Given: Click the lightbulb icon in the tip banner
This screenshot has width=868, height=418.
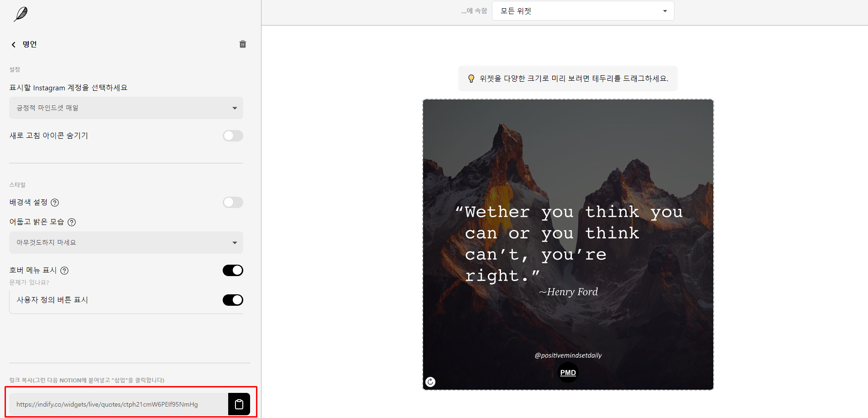Looking at the screenshot, I should [472, 78].
